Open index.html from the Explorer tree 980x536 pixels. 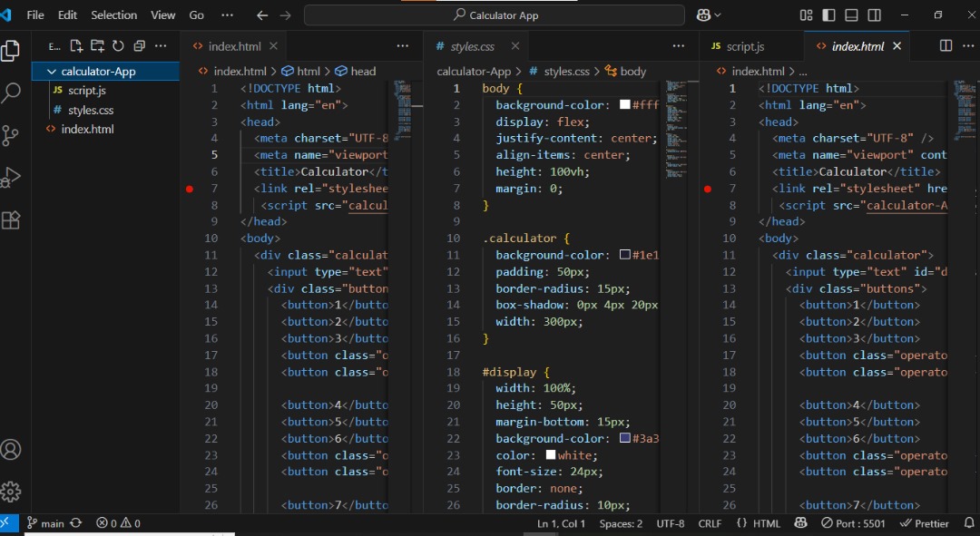[x=87, y=130]
